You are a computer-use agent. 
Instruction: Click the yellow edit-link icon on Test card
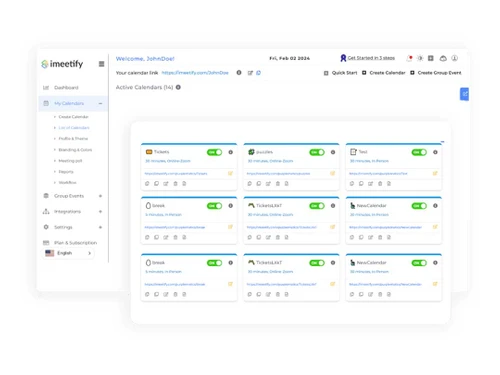[x=435, y=173]
